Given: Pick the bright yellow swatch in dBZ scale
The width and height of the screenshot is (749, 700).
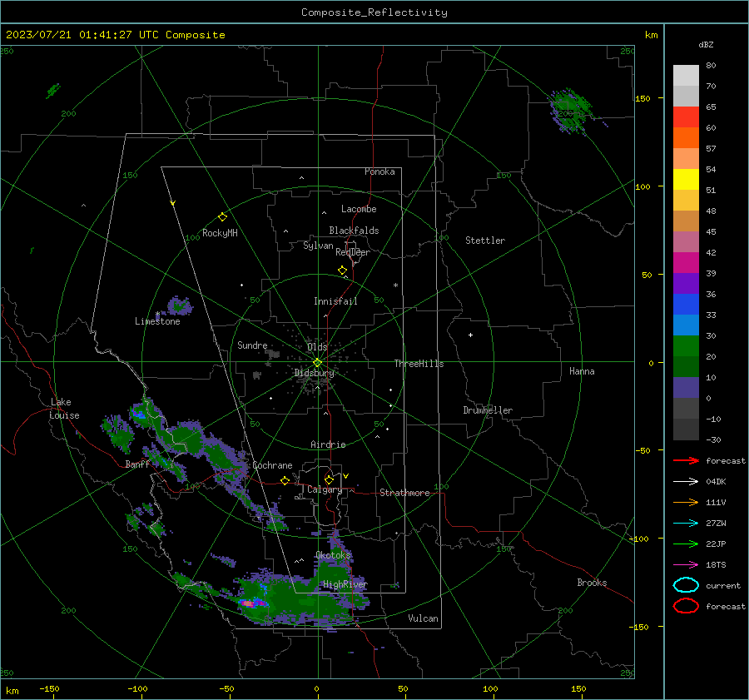Looking at the screenshot, I should coord(686,180).
